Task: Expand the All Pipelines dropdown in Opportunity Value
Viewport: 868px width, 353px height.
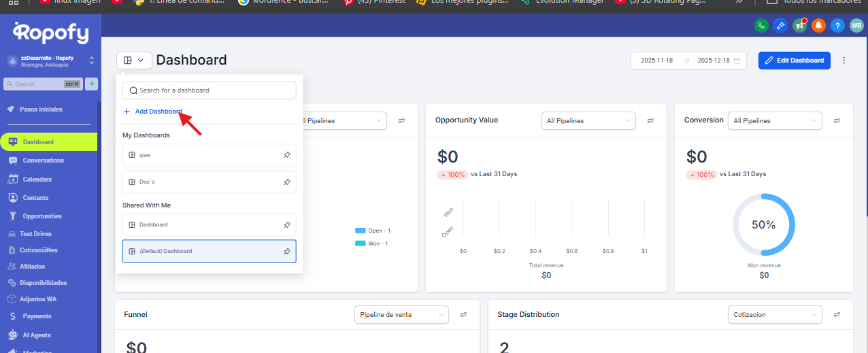Action: click(588, 120)
